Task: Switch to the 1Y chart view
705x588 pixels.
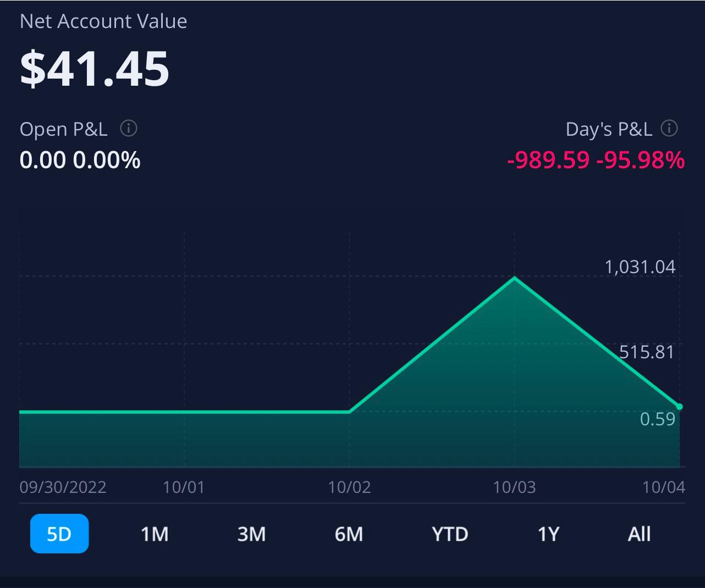Action: (548, 534)
